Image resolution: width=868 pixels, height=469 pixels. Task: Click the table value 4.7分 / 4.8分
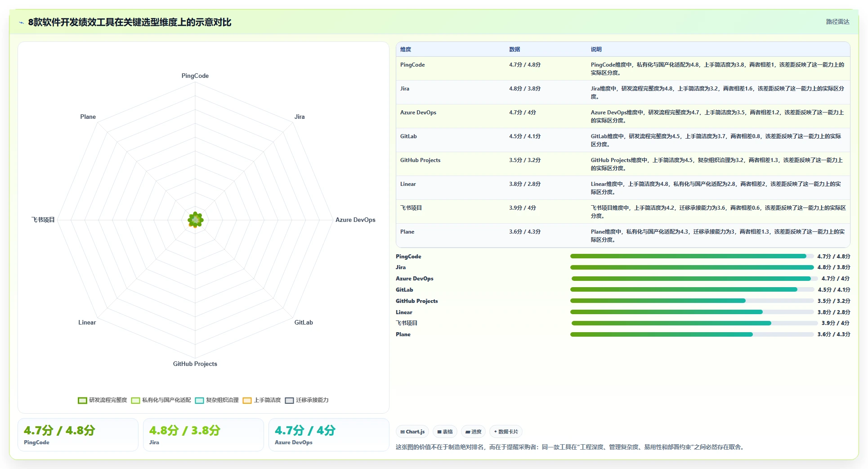[525, 65]
